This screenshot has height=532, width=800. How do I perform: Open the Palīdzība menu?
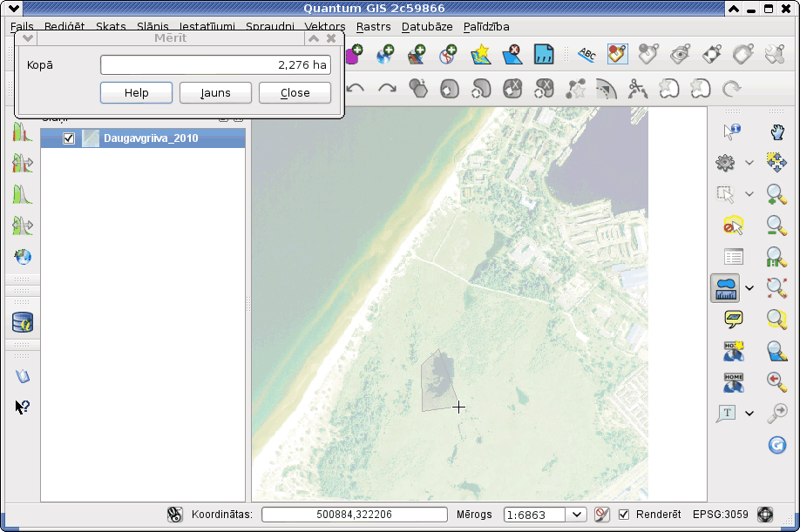(486, 26)
